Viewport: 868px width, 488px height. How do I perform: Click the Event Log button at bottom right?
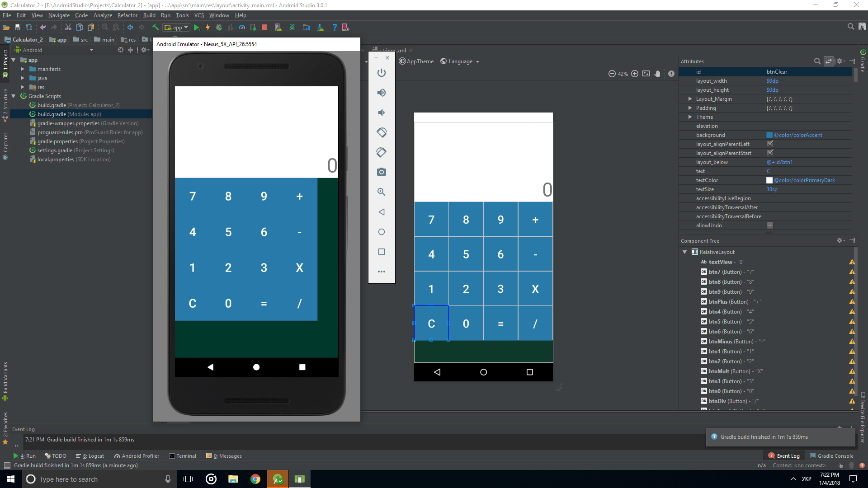[788, 455]
